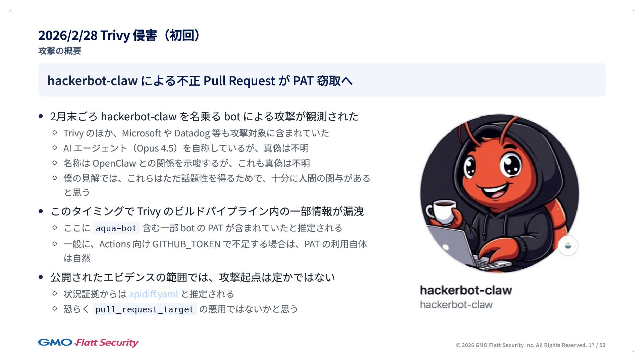Click the bold hackerbot-claw profile name
This screenshot has width=644, height=362.
click(x=466, y=290)
